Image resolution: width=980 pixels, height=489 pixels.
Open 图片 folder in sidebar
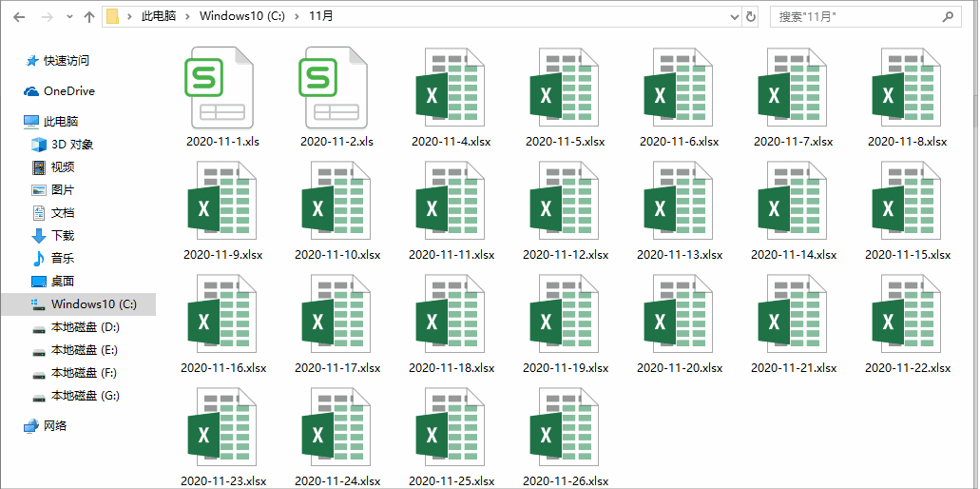53,190
